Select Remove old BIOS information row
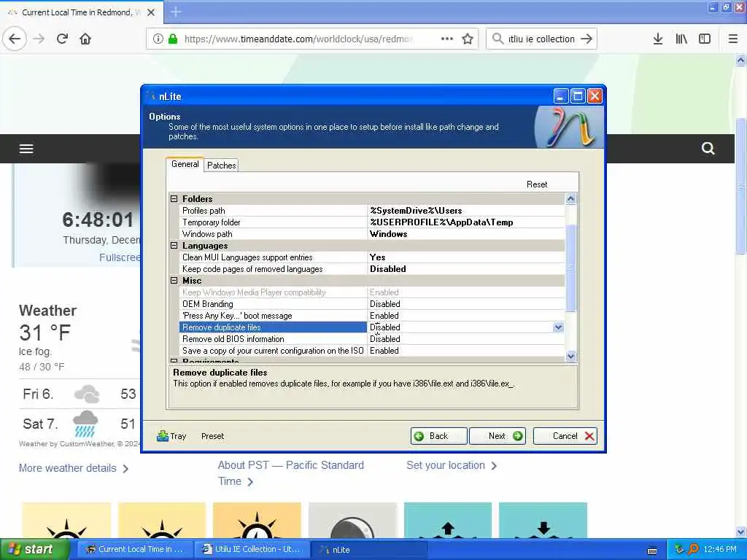This screenshot has width=747, height=560. (x=371, y=338)
